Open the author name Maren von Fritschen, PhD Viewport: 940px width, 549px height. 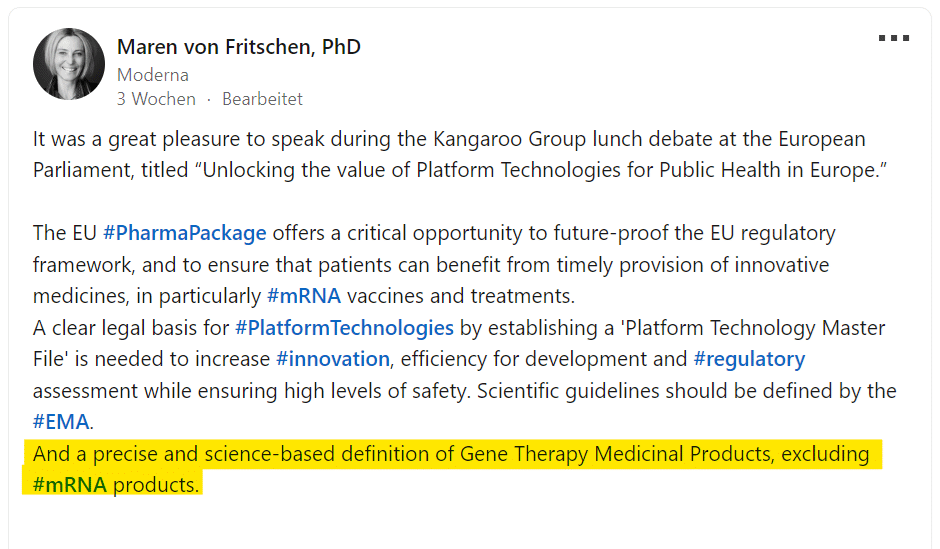click(239, 47)
